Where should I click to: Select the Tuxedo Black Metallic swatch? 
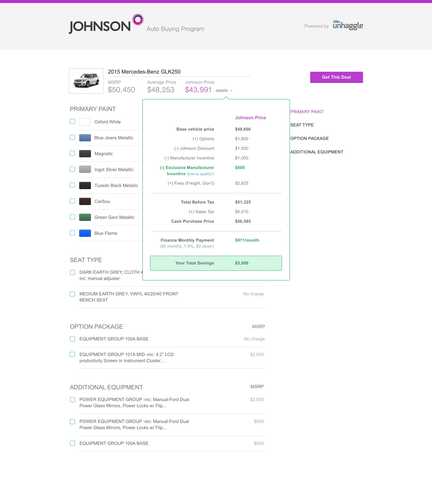(85, 185)
